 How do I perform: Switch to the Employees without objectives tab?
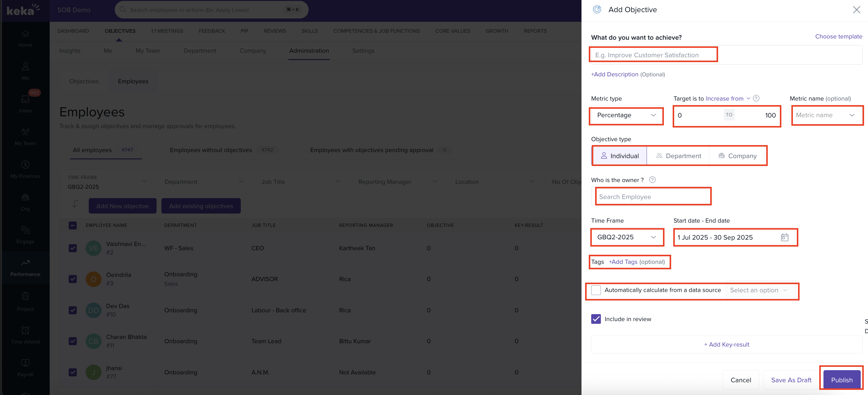pos(211,150)
